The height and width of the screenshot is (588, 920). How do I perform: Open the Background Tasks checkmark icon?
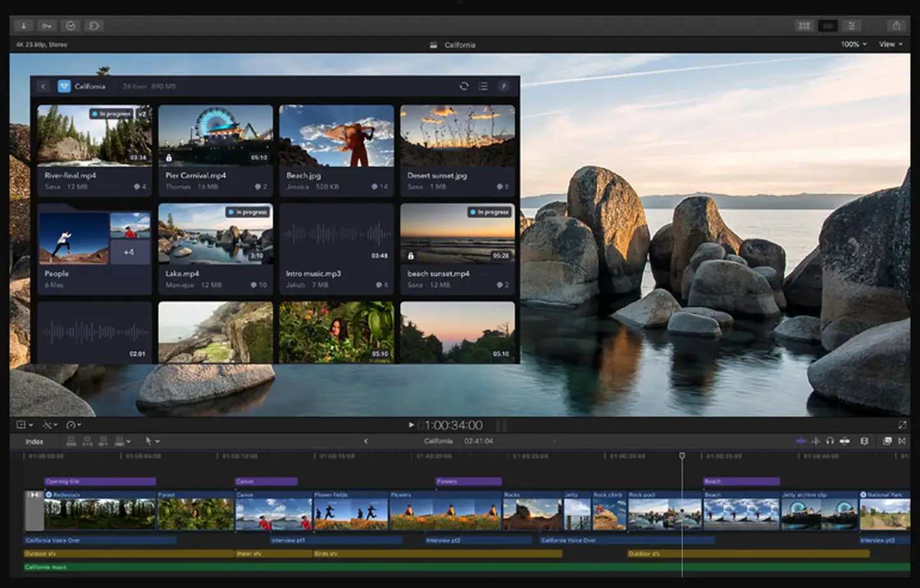coord(70,26)
